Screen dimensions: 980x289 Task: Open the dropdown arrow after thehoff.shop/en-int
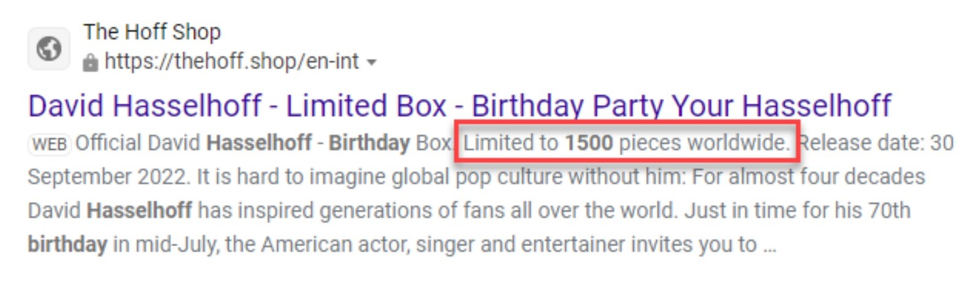coord(371,62)
